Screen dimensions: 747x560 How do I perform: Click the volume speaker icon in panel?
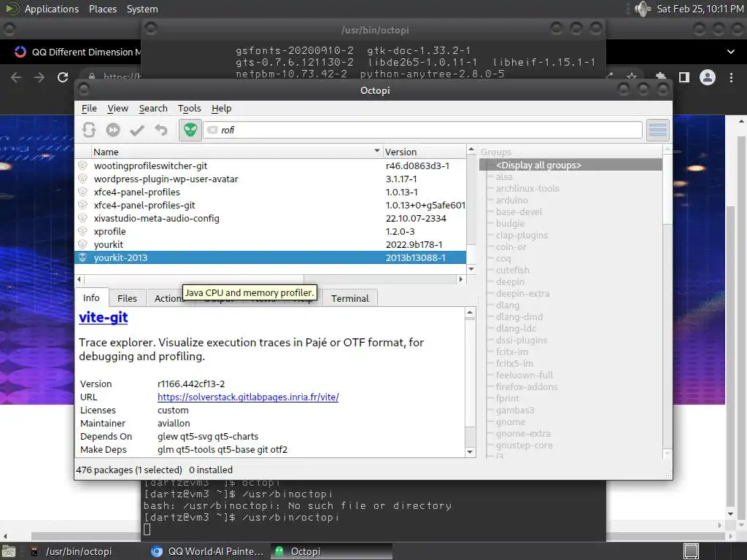coord(643,9)
